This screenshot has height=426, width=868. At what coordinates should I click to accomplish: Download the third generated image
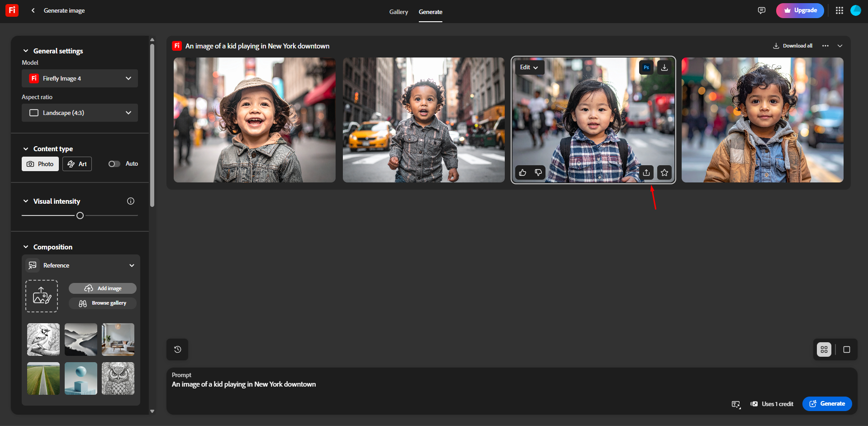(x=664, y=67)
